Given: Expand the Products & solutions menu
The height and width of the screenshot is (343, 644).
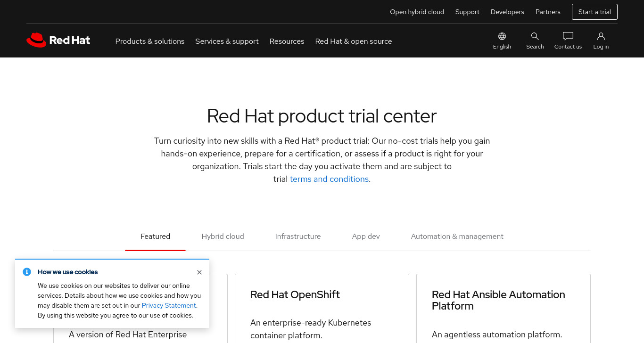Looking at the screenshot, I should [150, 41].
